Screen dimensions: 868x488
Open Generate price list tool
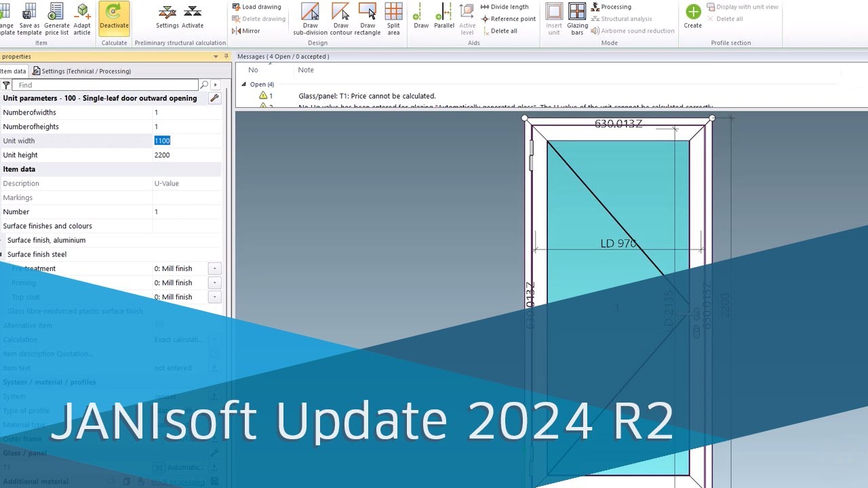[57, 19]
